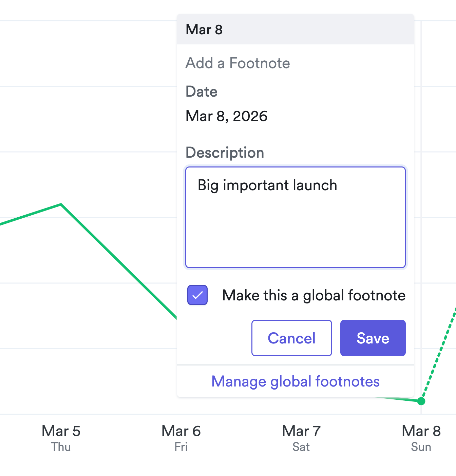
Task: Select the Mar 7 axis label
Action: pyautogui.click(x=301, y=431)
